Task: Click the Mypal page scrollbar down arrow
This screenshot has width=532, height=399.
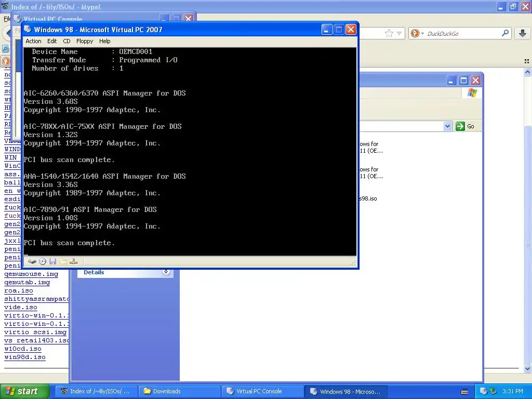Action: (527, 368)
